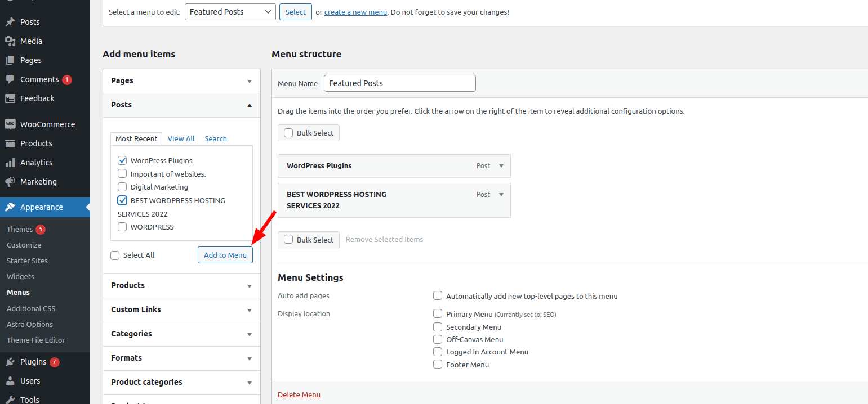Open the current Menus submenu item
The width and height of the screenshot is (868, 404).
(x=18, y=292)
